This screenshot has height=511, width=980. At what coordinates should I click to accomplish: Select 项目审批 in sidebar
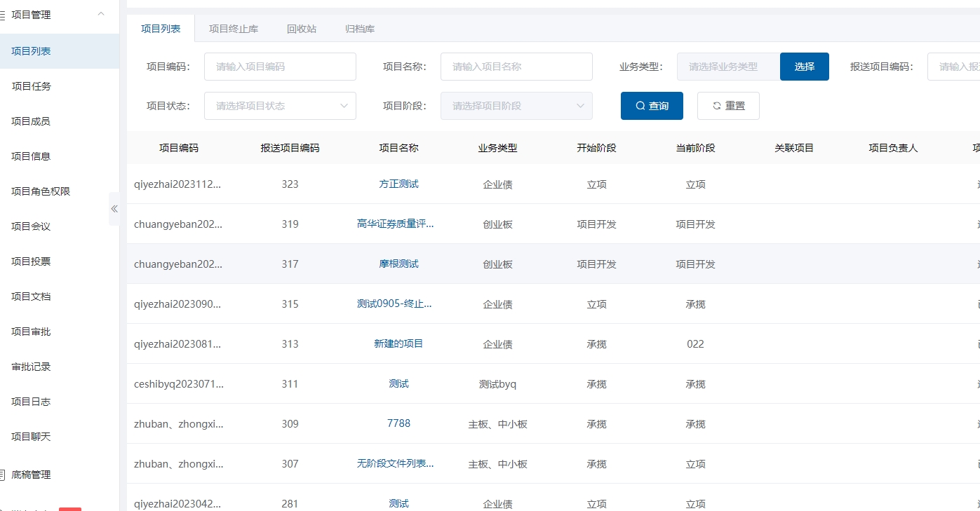tap(60, 332)
